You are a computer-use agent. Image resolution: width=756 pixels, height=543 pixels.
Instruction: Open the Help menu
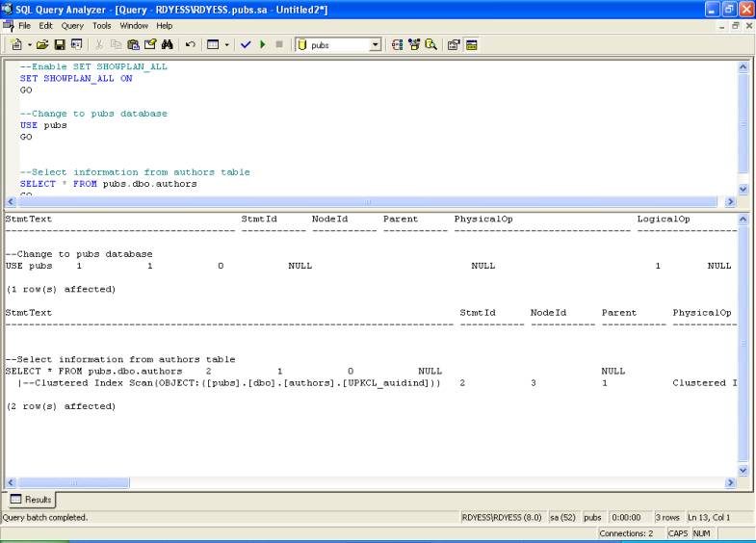tap(165, 26)
